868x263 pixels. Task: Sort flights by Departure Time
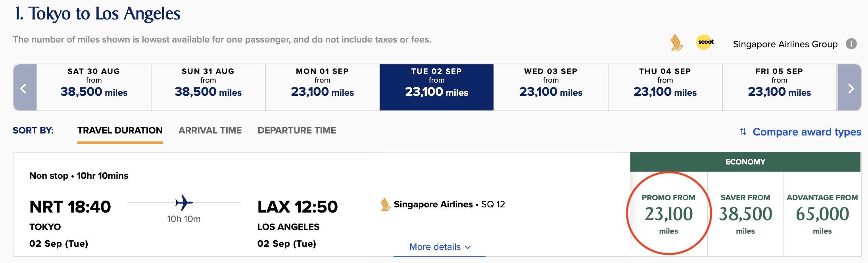point(297,130)
